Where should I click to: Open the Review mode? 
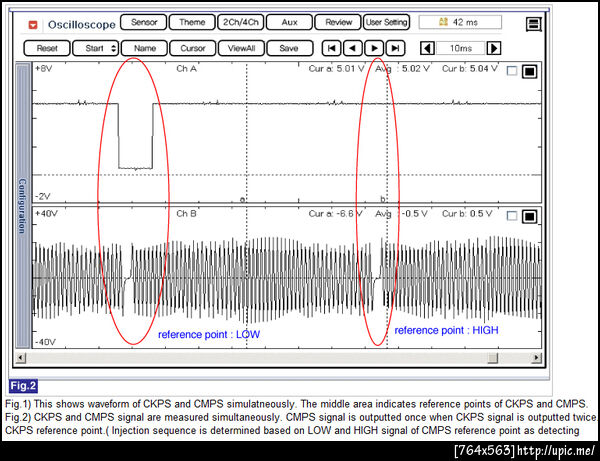pyautogui.click(x=338, y=22)
